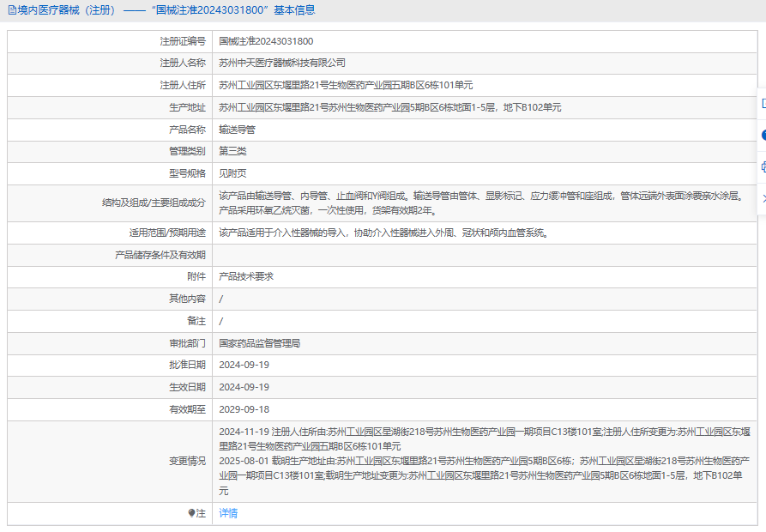
Task: Click the registration number 国械注准20243031800 value
Action: tap(266, 41)
